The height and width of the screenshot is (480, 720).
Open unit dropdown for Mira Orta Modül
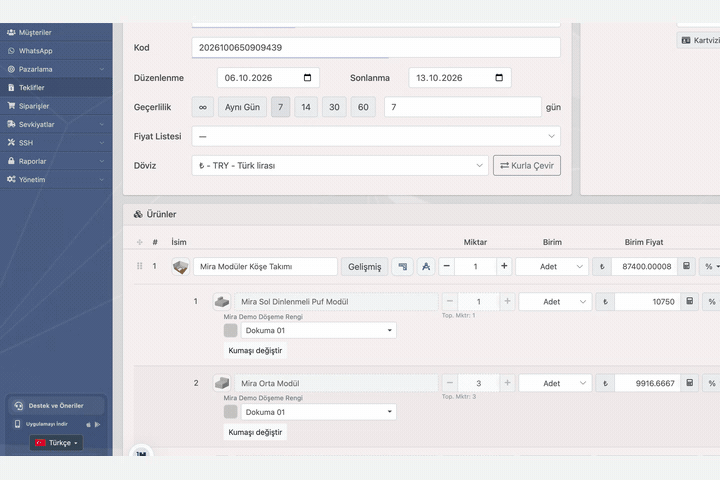(555, 383)
